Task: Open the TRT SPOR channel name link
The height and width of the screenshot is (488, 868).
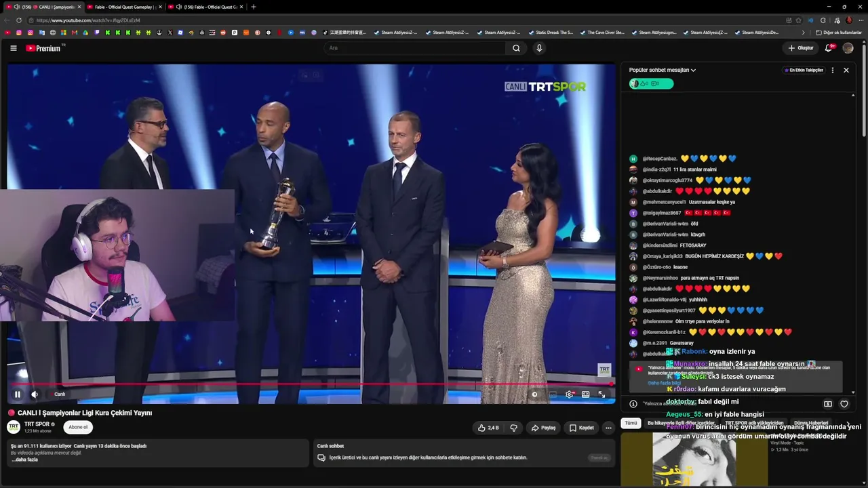Action: pos(37,424)
